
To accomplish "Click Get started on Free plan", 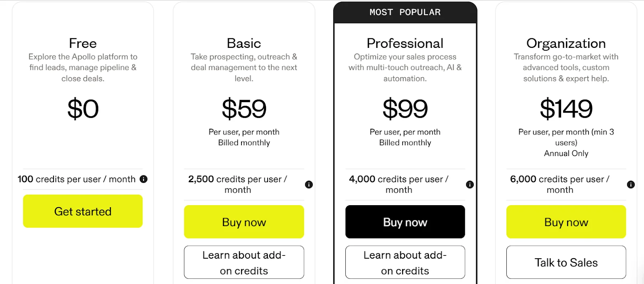I will click(x=83, y=211).
